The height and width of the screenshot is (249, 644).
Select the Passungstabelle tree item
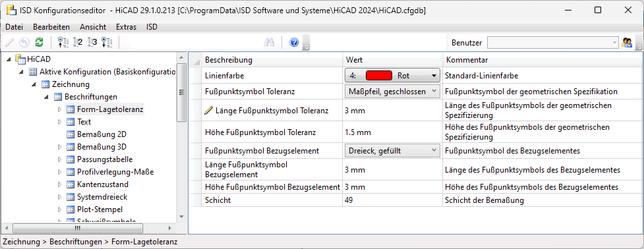(x=105, y=159)
